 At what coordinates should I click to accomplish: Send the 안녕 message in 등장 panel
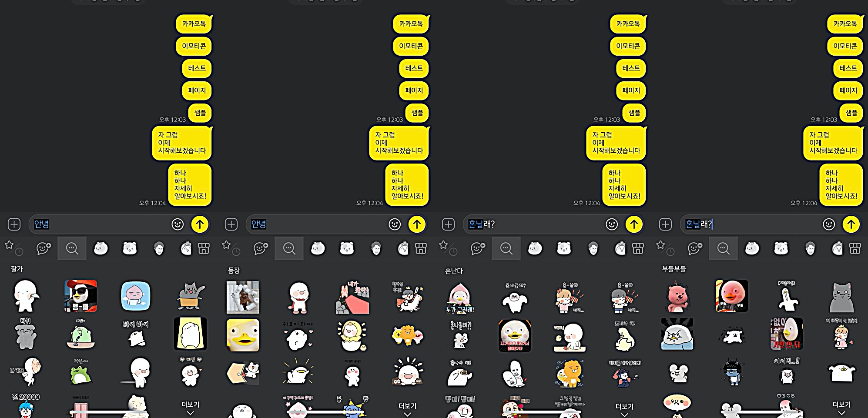417,224
